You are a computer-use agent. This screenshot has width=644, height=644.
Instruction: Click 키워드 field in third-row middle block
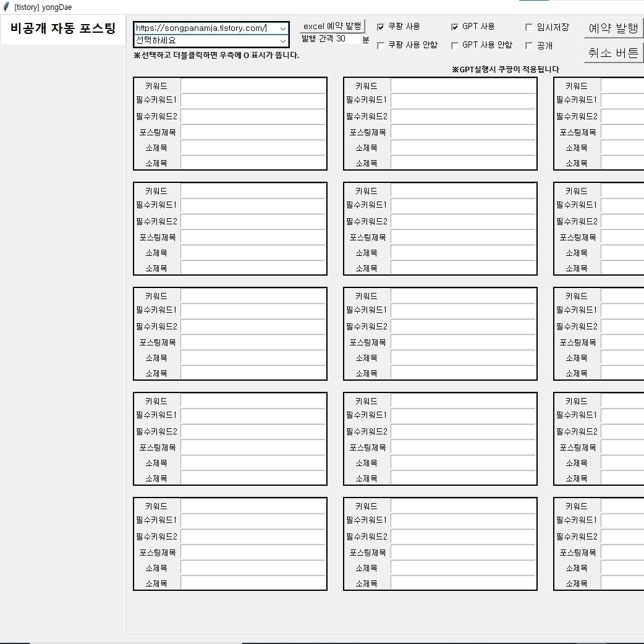coord(464,296)
